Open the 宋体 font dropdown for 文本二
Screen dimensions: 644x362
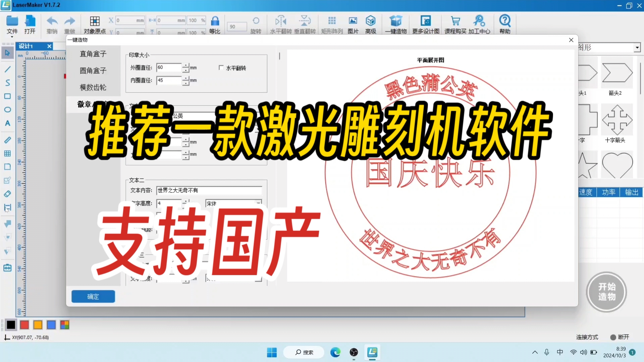pos(258,203)
